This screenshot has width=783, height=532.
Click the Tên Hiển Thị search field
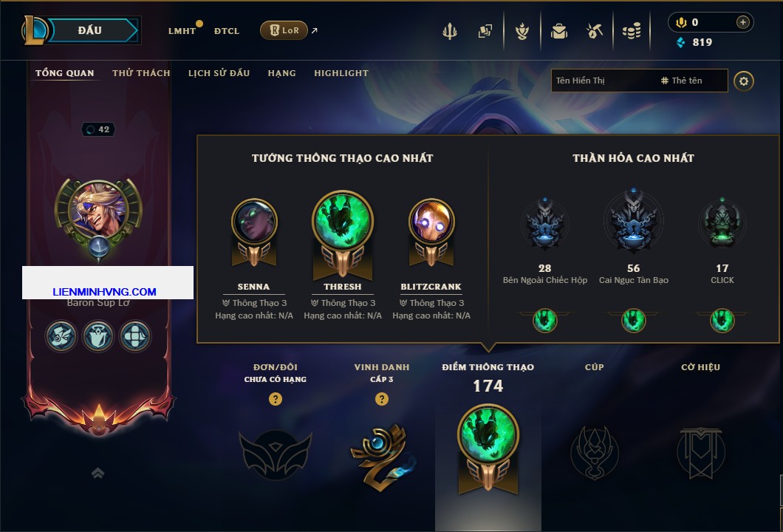pos(604,81)
